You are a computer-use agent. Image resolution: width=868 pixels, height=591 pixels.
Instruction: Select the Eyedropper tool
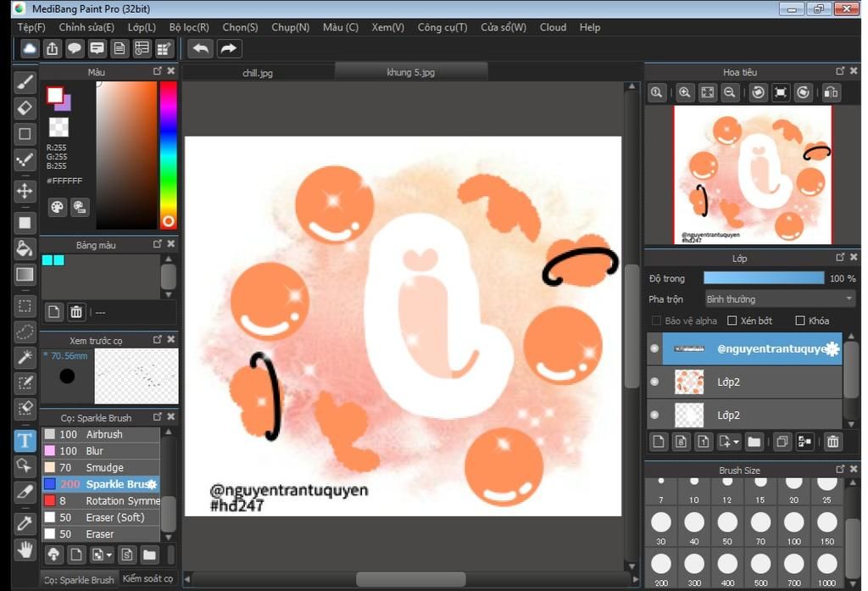point(25,522)
